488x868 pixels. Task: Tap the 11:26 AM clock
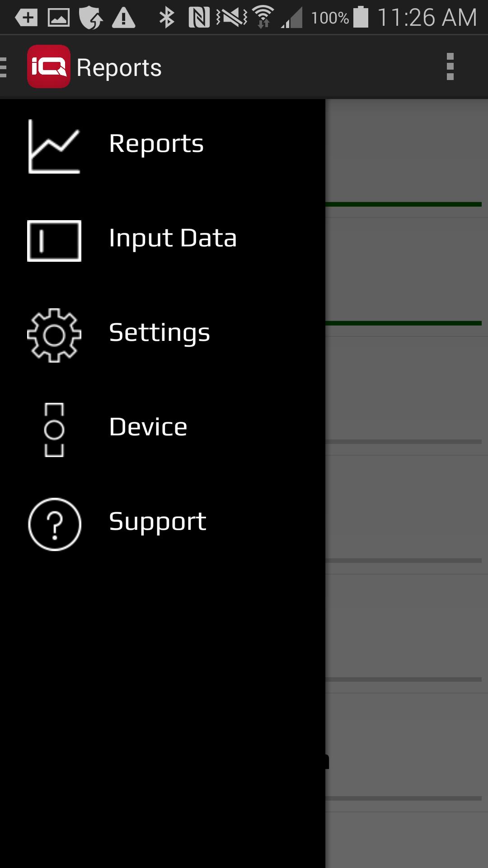point(427,18)
